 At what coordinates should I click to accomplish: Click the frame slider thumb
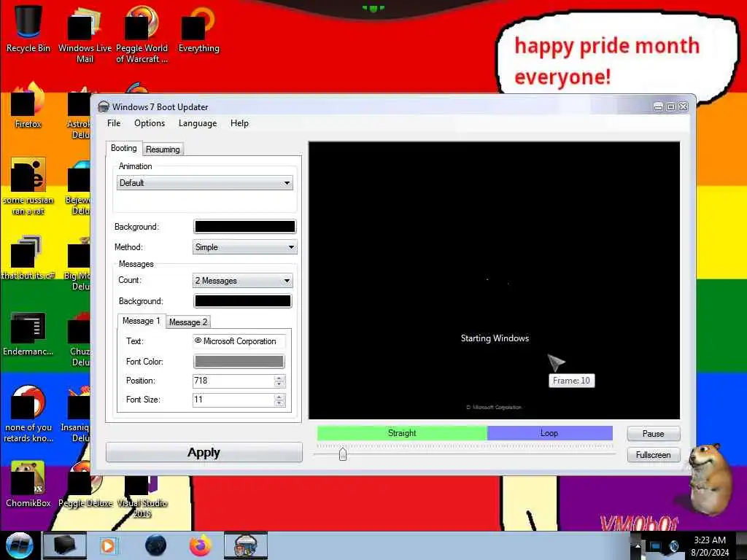(x=343, y=454)
